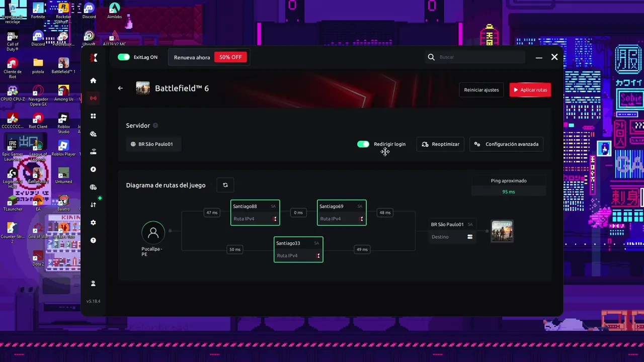Select the Roblox Player desktop icon
The image size is (644, 362).
coord(63,148)
